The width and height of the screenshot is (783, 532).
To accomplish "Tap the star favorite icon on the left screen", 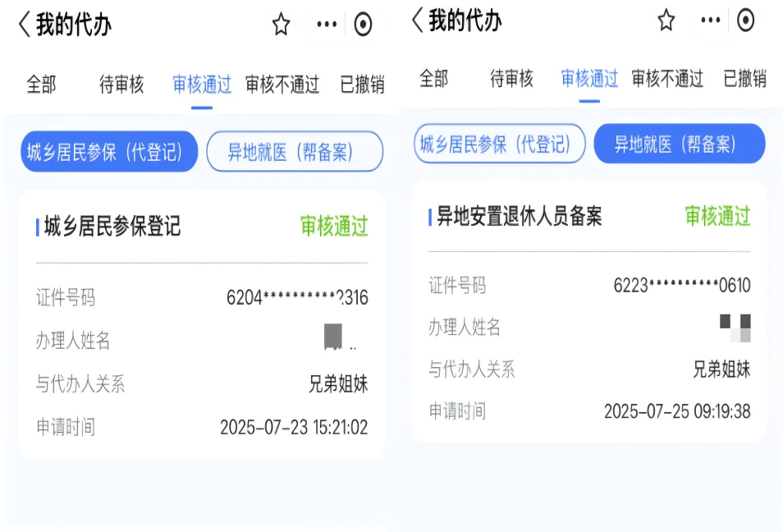I will pos(281,23).
